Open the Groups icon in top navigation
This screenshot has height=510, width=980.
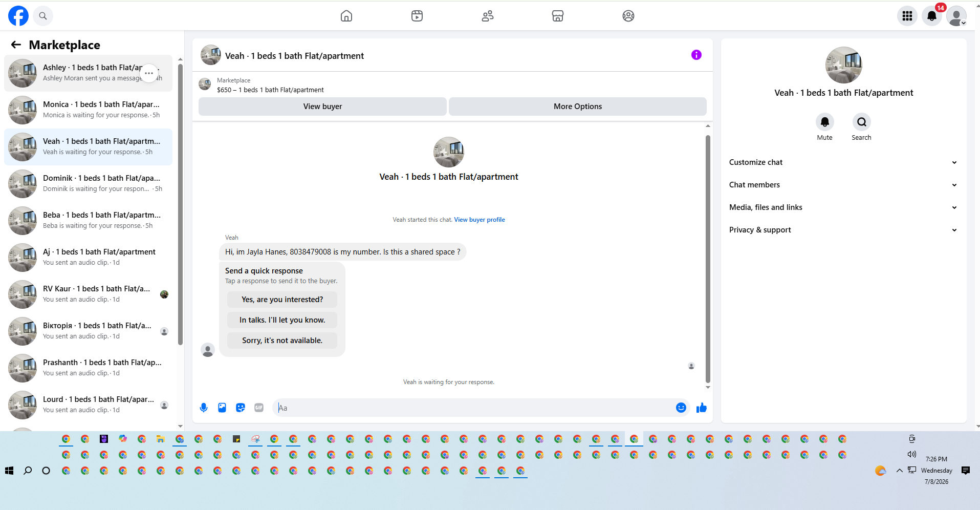[x=628, y=16]
